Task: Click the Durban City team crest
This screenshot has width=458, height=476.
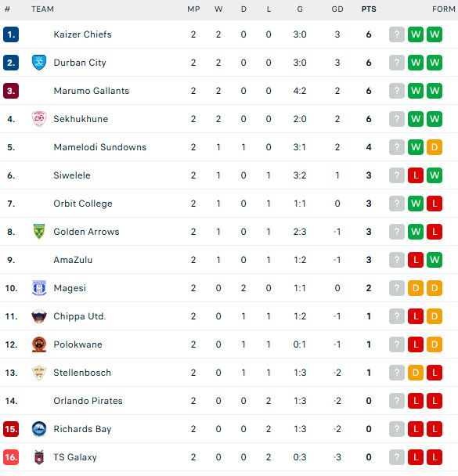Action: [x=39, y=63]
